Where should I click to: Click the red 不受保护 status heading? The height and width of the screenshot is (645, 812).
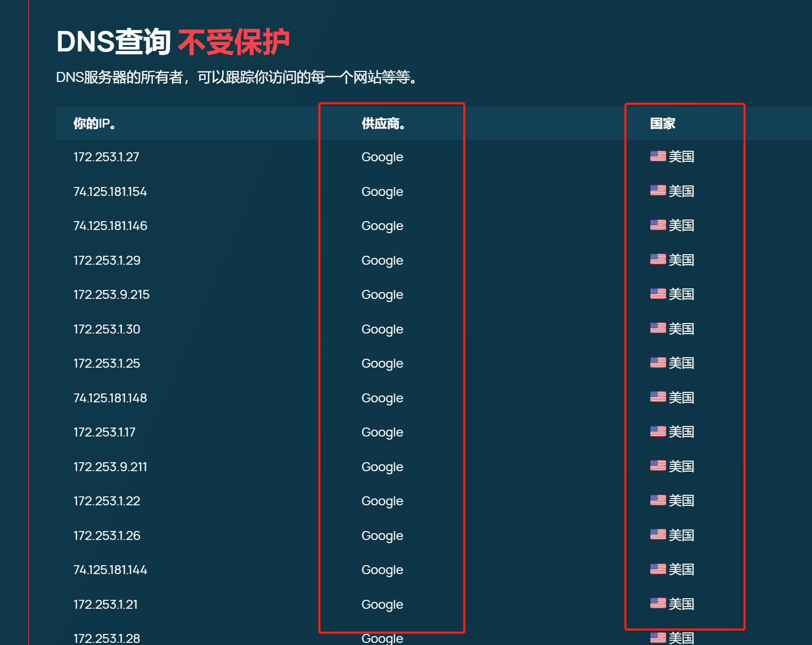point(234,42)
